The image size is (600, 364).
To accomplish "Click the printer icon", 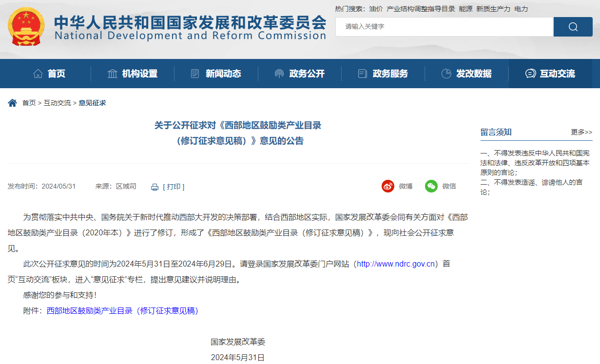I will [x=155, y=187].
